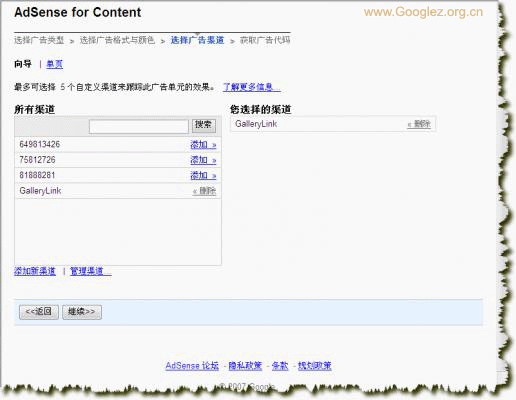
Task: Add channel 75812726 to selection
Action: coord(203,160)
